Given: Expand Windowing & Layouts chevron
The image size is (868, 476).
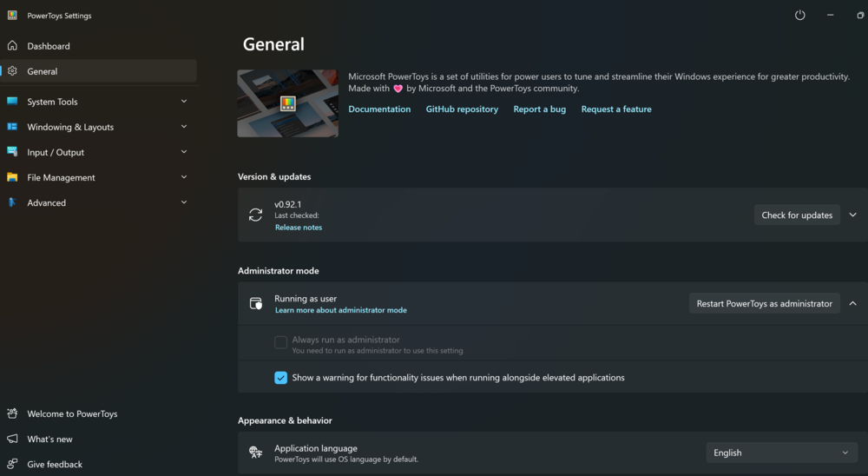Looking at the screenshot, I should tap(184, 127).
